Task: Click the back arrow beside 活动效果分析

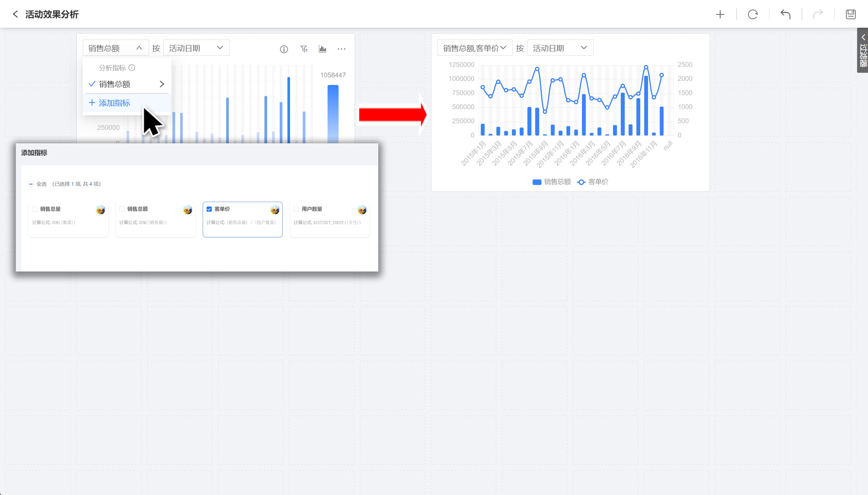Action: click(x=15, y=14)
